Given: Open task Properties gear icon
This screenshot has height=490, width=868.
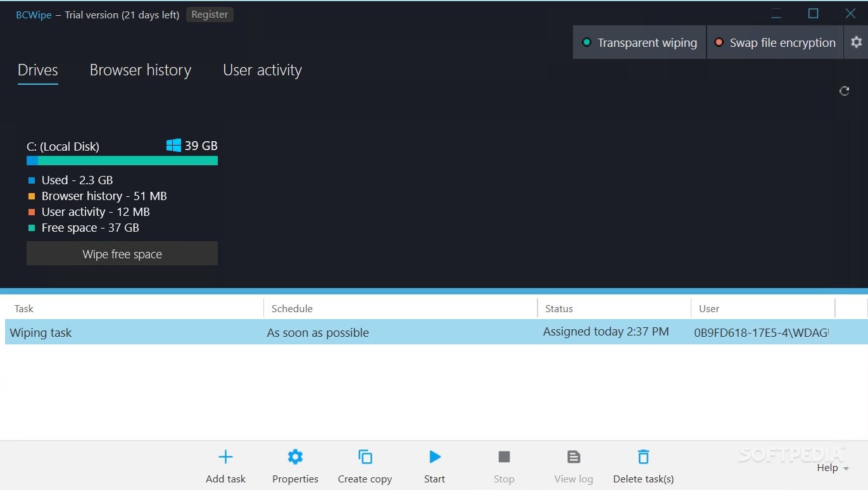Looking at the screenshot, I should (295, 457).
